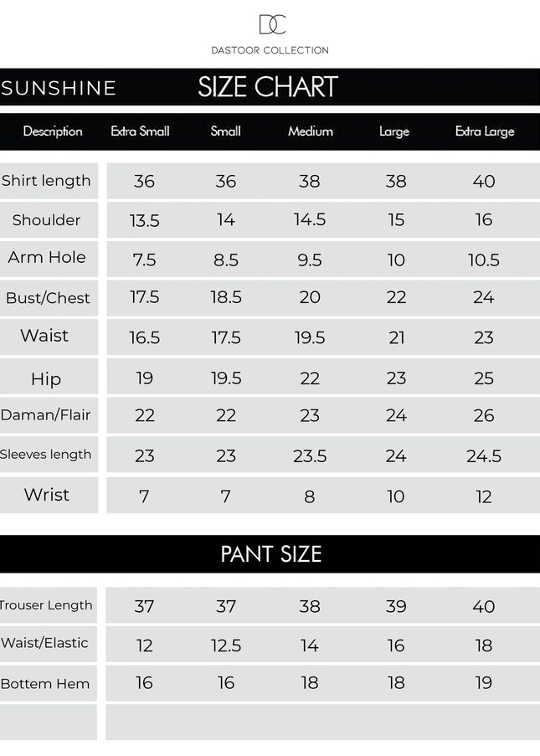Select the Trouser Length row label
Viewport: 540px width, 756px height.
point(47,605)
